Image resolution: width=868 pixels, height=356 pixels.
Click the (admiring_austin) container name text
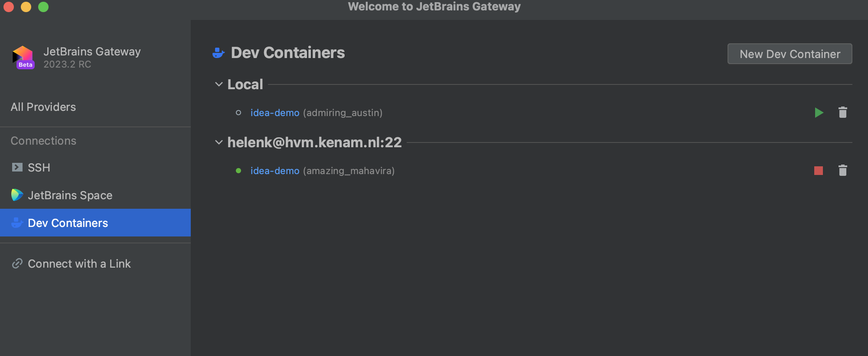click(x=343, y=113)
